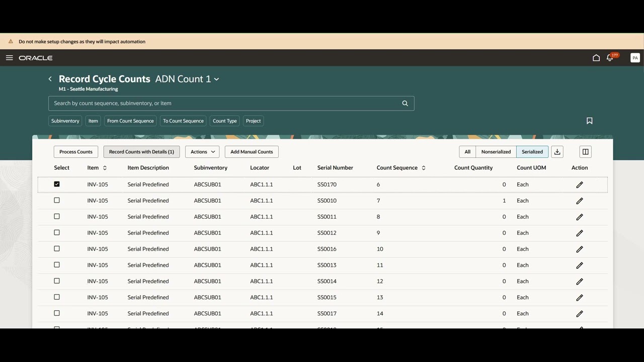Download the counts with export icon
Image resolution: width=644 pixels, height=362 pixels.
click(x=557, y=152)
